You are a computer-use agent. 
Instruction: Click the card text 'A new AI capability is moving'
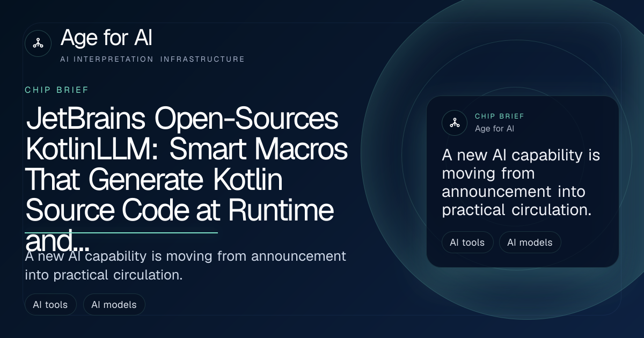click(521, 183)
